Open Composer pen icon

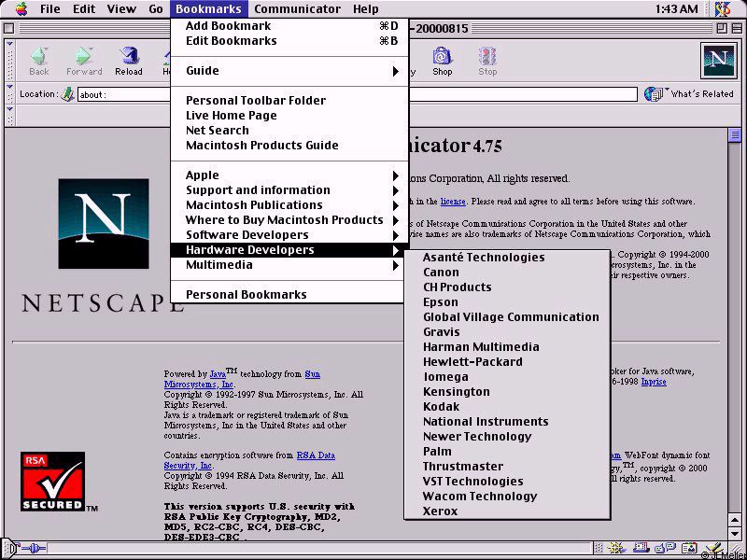tap(713, 548)
